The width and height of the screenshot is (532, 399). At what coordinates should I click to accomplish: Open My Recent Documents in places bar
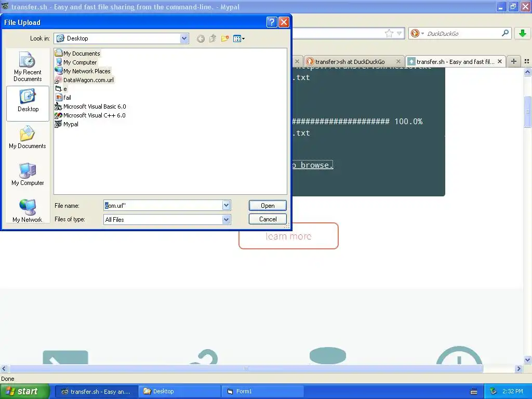(x=28, y=67)
